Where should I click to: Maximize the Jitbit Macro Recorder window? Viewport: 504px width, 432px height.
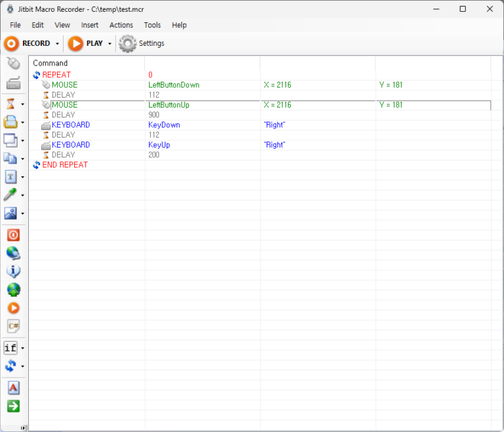pos(463,9)
